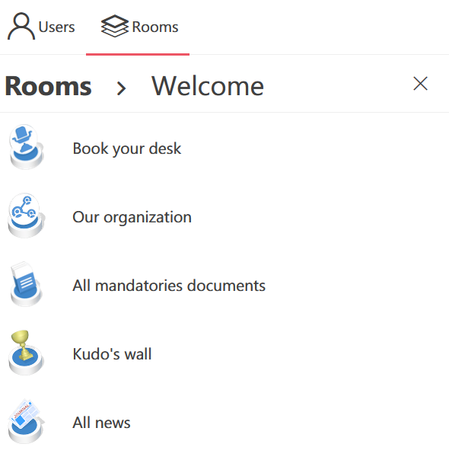Select the All news text label

102,423
